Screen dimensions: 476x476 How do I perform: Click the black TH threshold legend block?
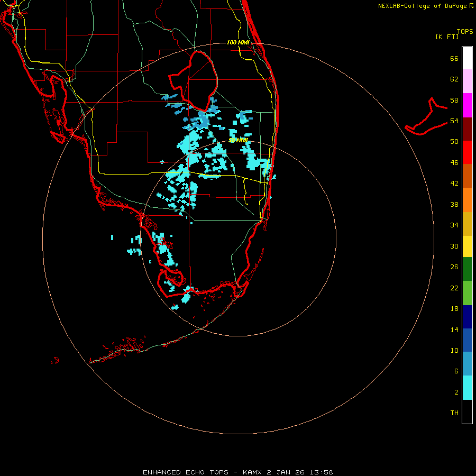click(x=467, y=411)
